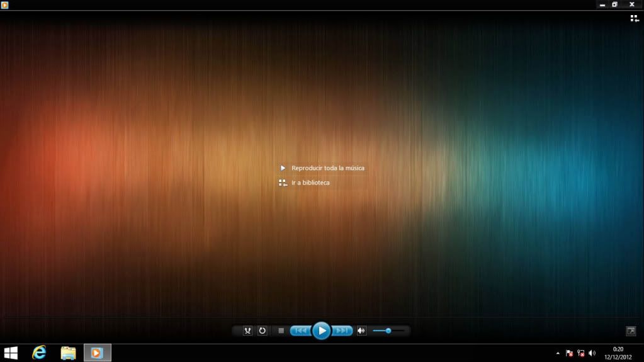
Task: Toggle shuffle mode in player controls
Action: [247, 331]
